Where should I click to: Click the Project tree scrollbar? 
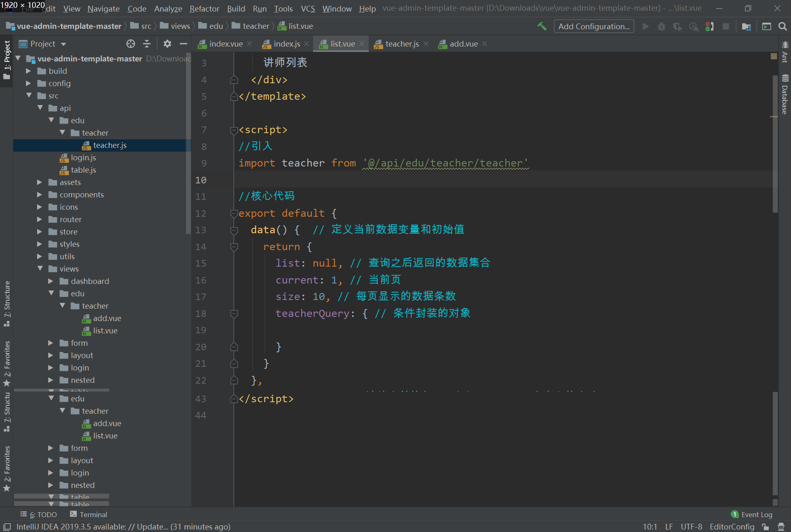tap(188, 143)
